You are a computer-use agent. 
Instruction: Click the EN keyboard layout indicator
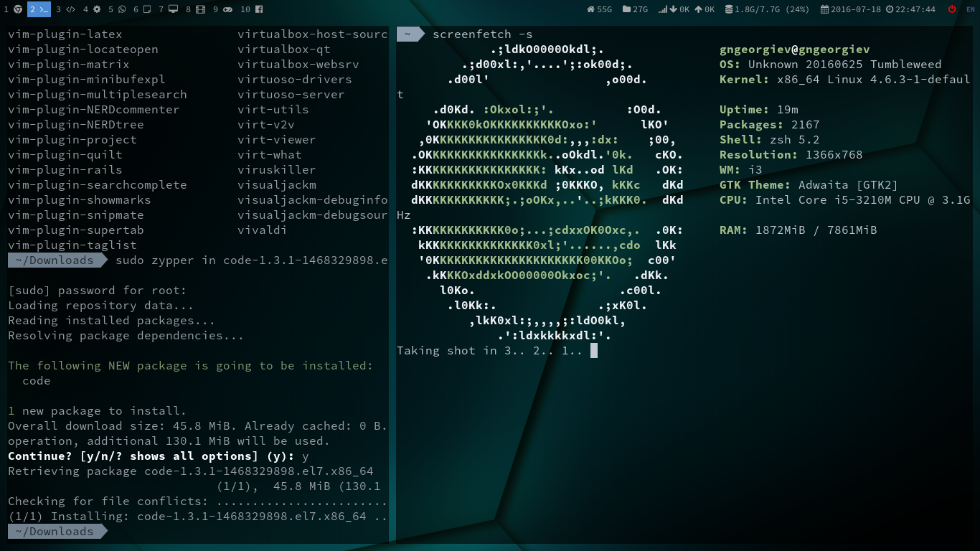[971, 9]
